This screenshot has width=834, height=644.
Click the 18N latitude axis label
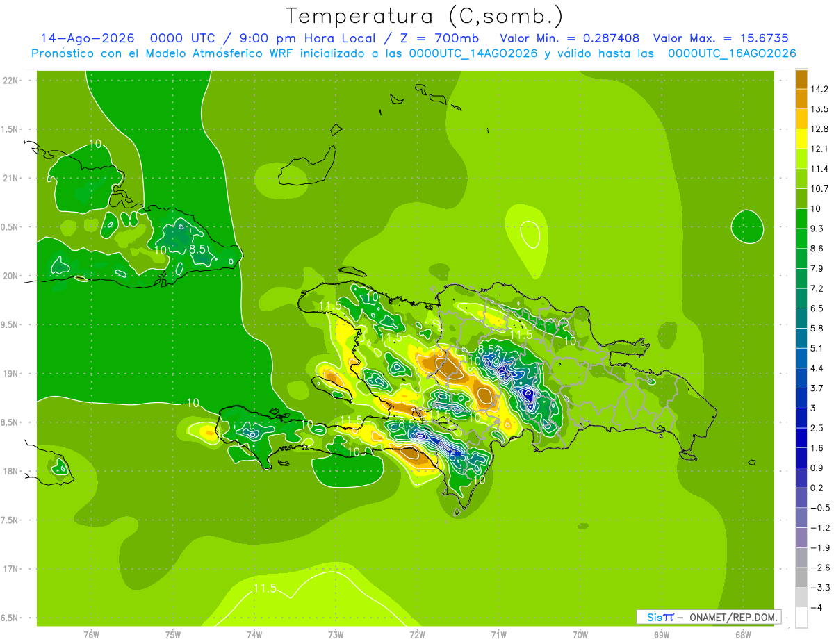(10, 471)
